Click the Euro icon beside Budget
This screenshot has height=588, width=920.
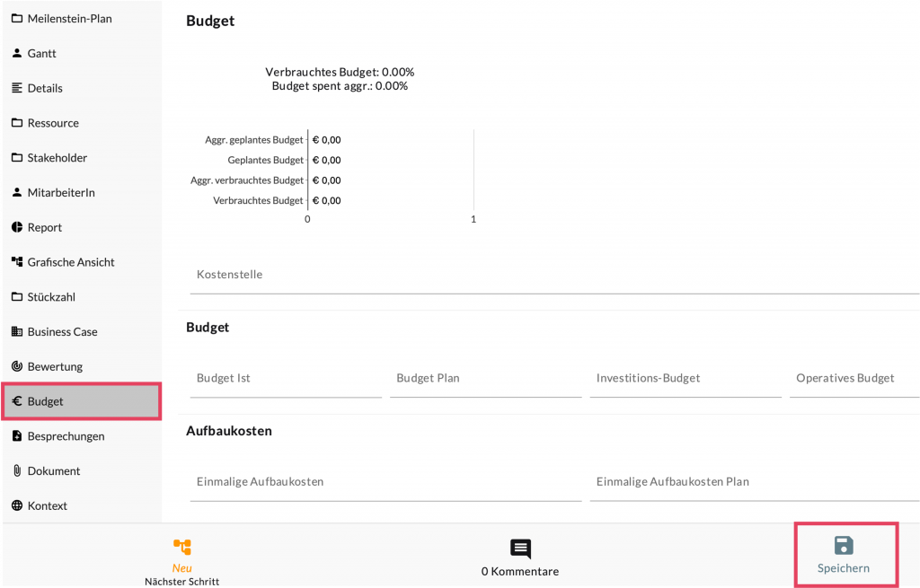17,401
